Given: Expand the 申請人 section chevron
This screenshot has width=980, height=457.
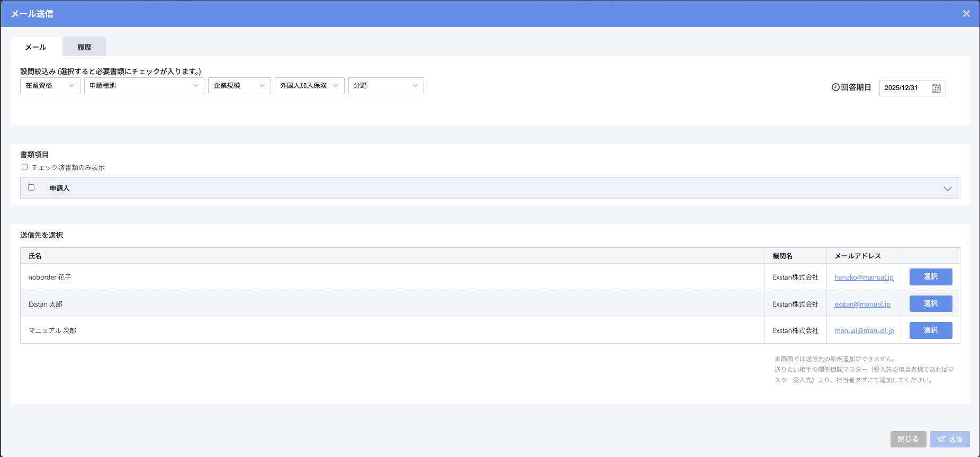Looking at the screenshot, I should [947, 189].
